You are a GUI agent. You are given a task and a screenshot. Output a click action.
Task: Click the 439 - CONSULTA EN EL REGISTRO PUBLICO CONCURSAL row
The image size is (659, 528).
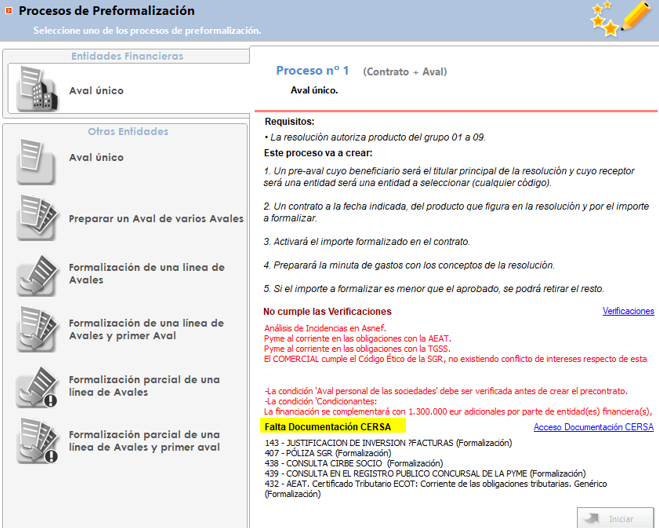425,474
